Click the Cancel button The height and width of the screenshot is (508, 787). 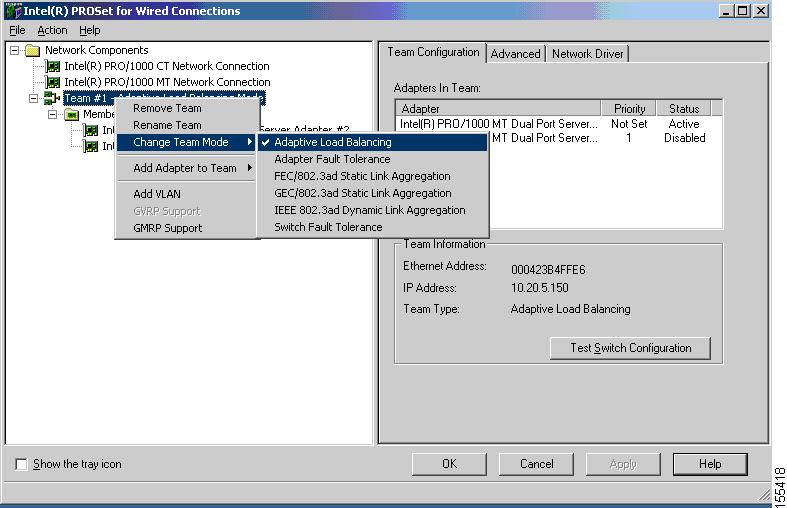pyautogui.click(x=536, y=464)
